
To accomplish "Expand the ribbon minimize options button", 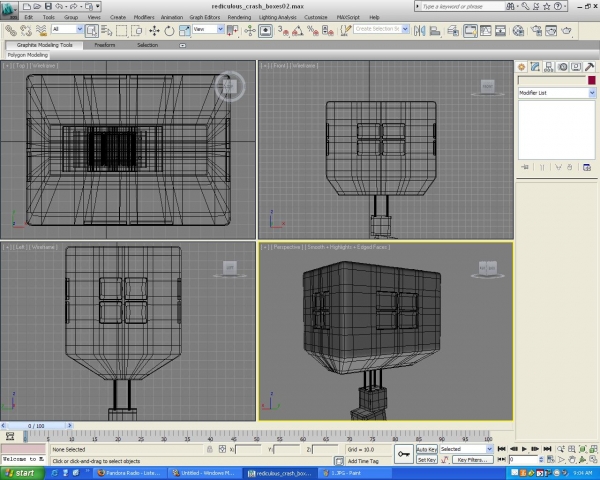I will 183,45.
